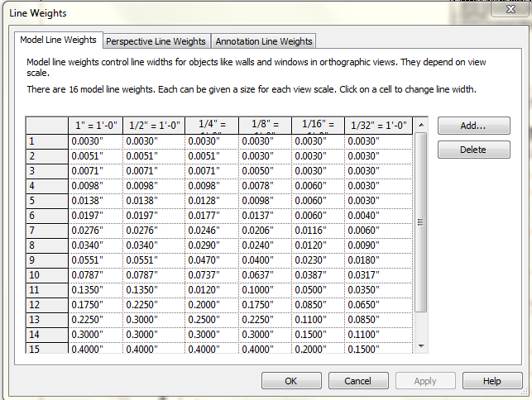Click the vertical scrollbar thumb
This screenshot has width=532, height=400.
[421, 223]
